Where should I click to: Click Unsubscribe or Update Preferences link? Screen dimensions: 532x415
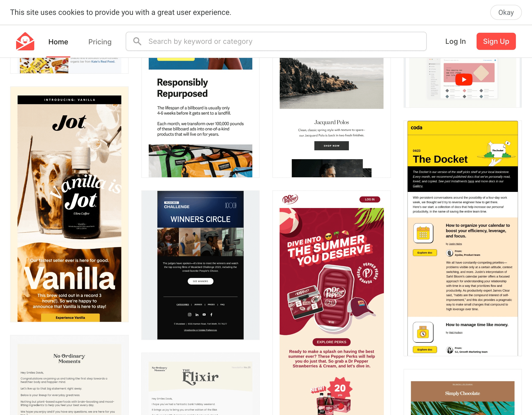point(201,330)
